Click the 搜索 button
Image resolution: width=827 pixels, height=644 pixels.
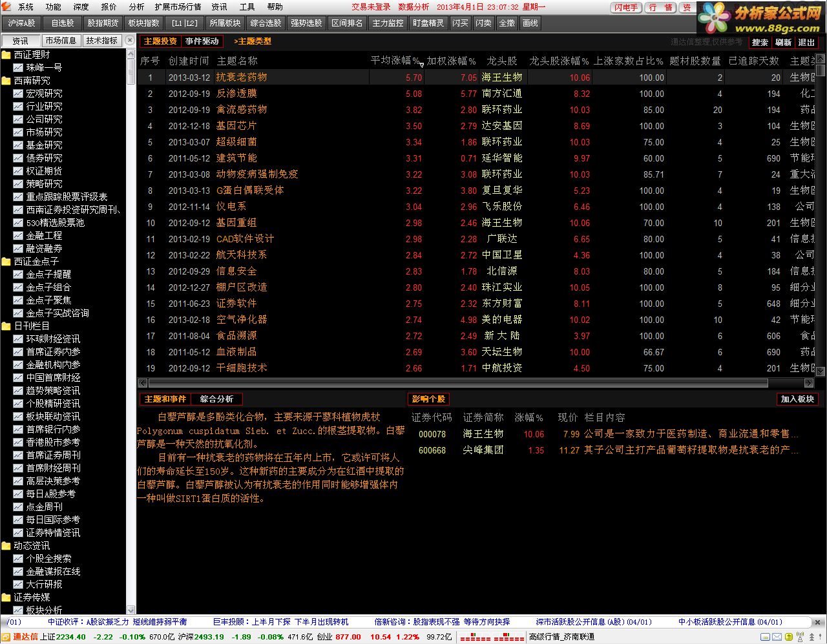(760, 42)
